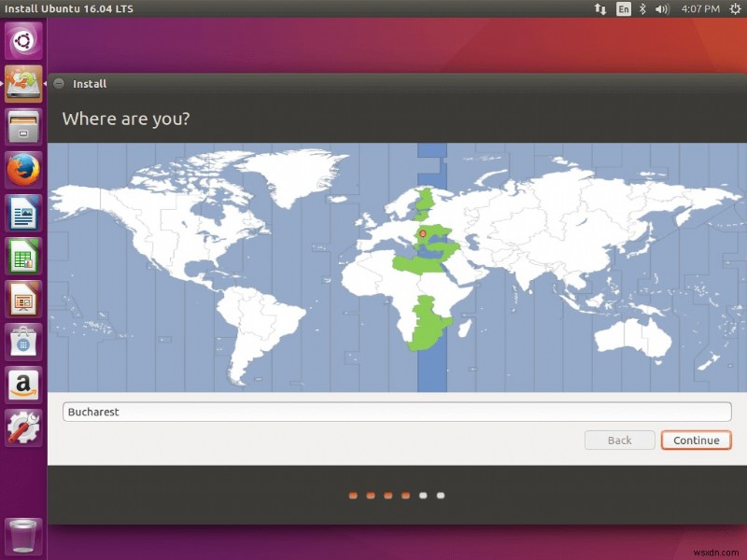Open the Trash in the dock
This screenshot has height=560, width=747.
(22, 534)
